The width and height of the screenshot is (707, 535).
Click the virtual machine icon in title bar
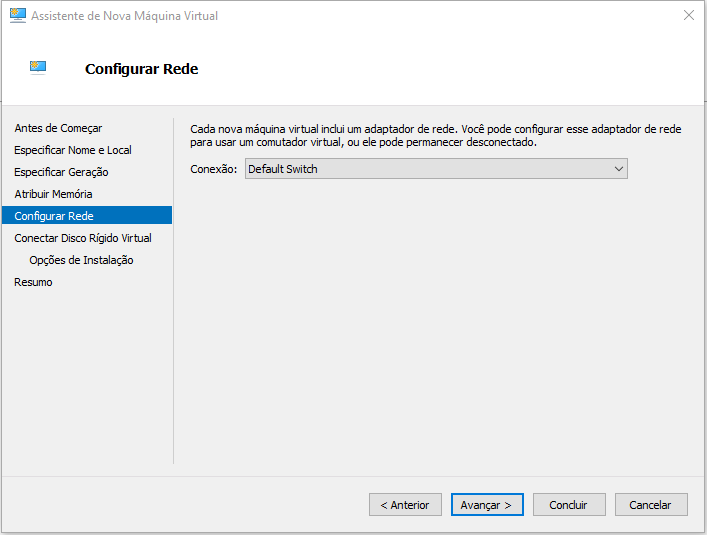point(18,15)
